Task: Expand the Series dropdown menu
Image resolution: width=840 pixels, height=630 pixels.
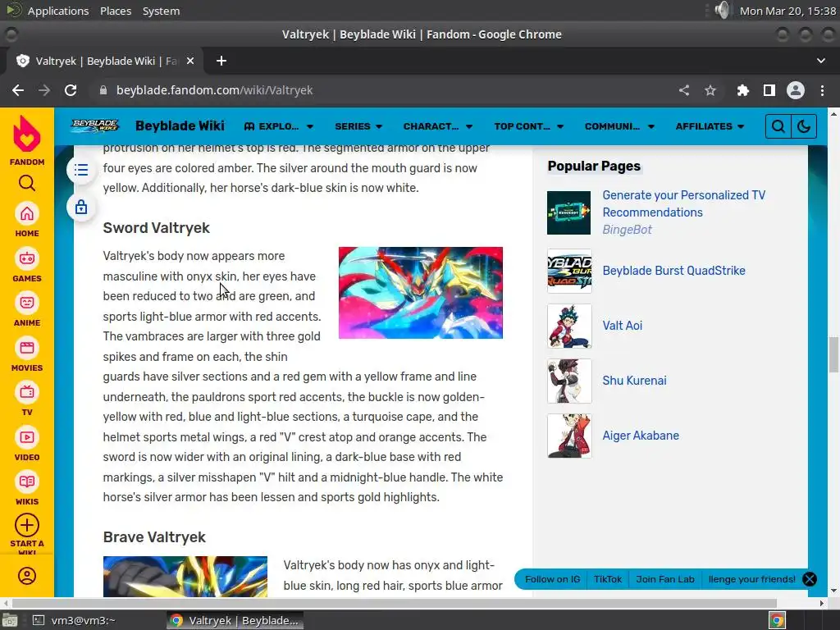Action: [358, 126]
